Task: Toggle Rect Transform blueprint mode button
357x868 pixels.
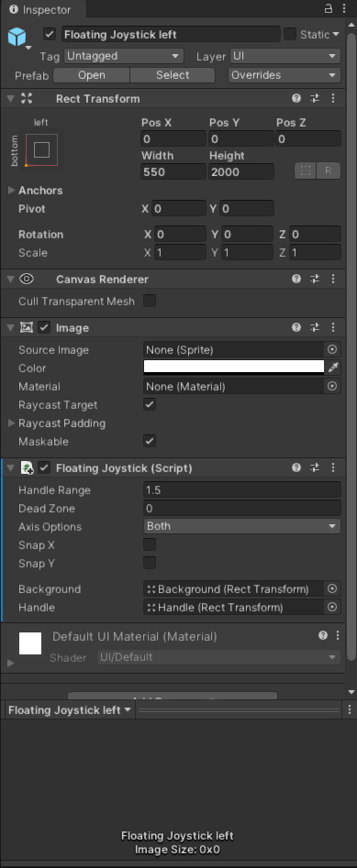Action: [306, 171]
